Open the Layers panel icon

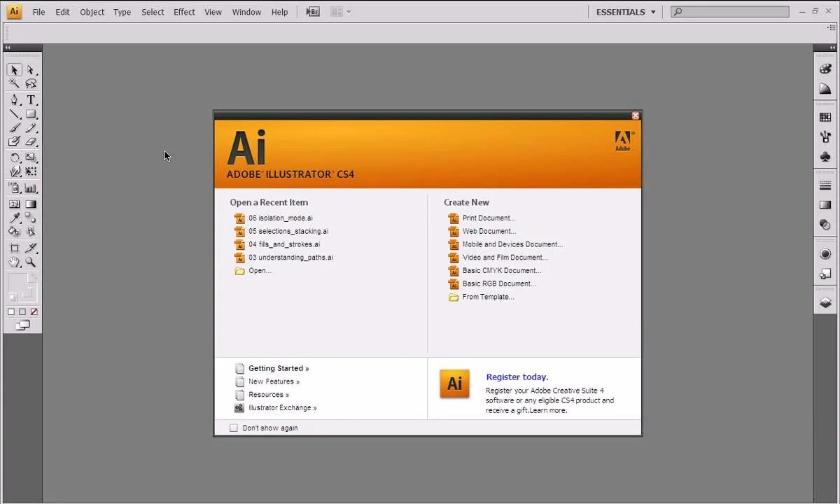coord(825,302)
